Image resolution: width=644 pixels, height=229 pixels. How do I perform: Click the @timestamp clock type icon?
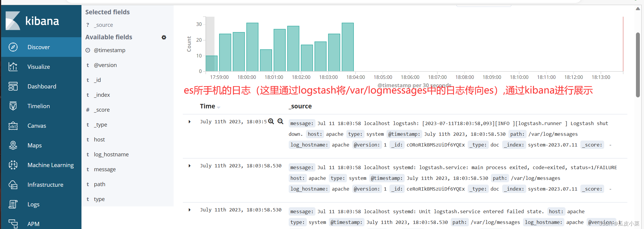(x=88, y=50)
